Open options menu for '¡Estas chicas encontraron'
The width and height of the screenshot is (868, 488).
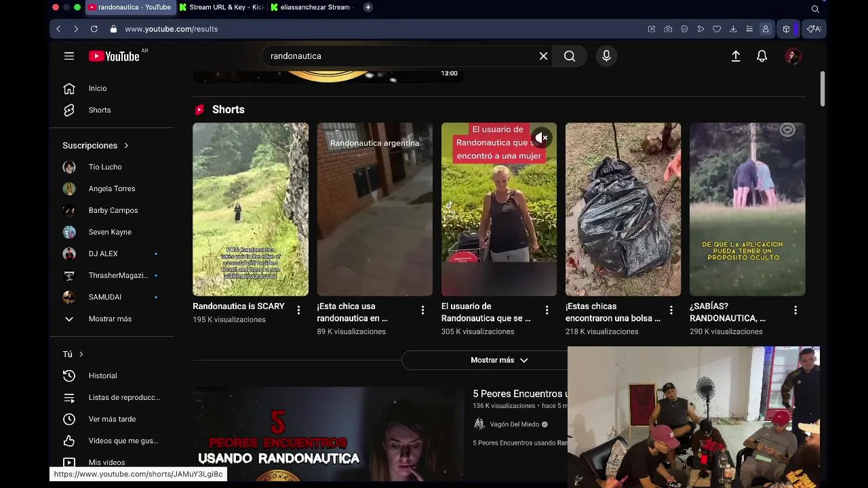coord(671,310)
